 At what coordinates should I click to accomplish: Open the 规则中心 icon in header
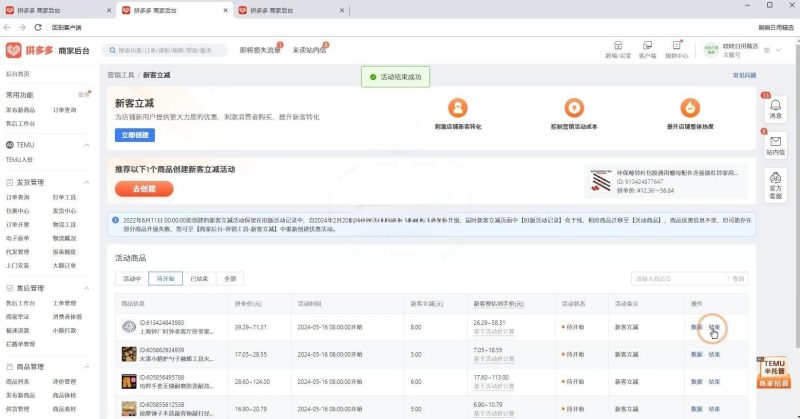coord(677,50)
